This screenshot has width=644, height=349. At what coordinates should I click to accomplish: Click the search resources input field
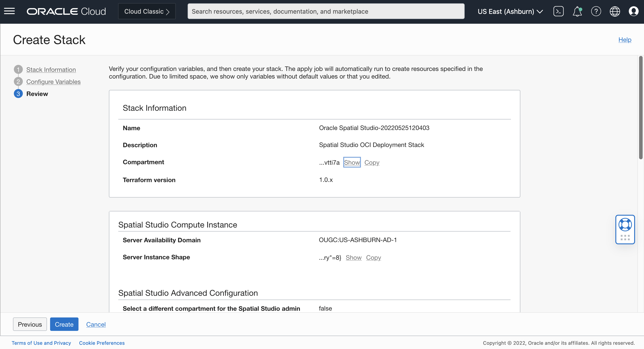326,11
